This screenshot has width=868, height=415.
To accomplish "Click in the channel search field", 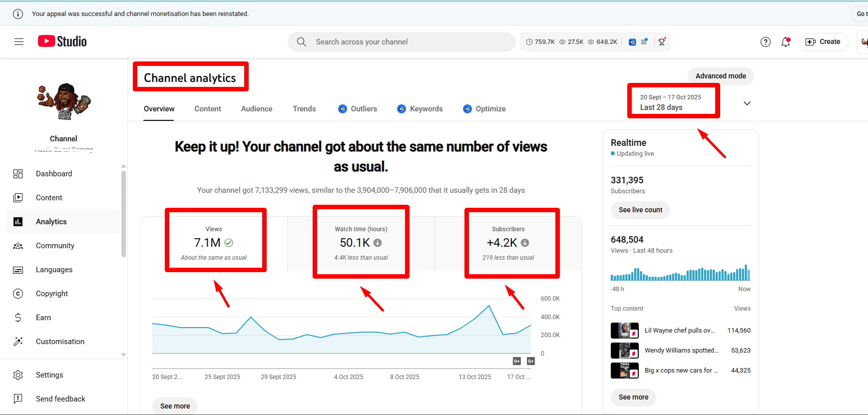I will pos(402,42).
